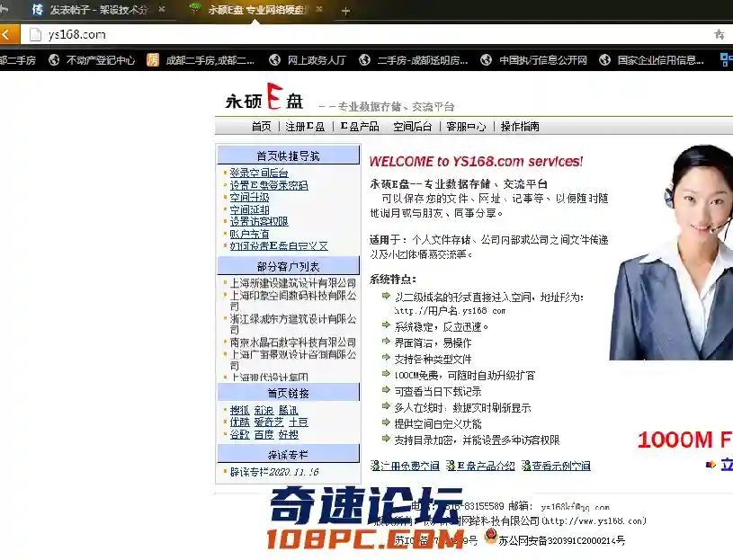Open 客服中心 menu item
The image size is (733, 560).
click(x=466, y=127)
